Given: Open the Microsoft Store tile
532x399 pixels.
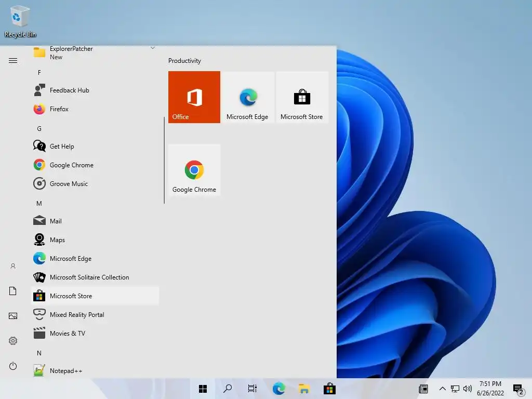Looking at the screenshot, I should click(x=302, y=97).
